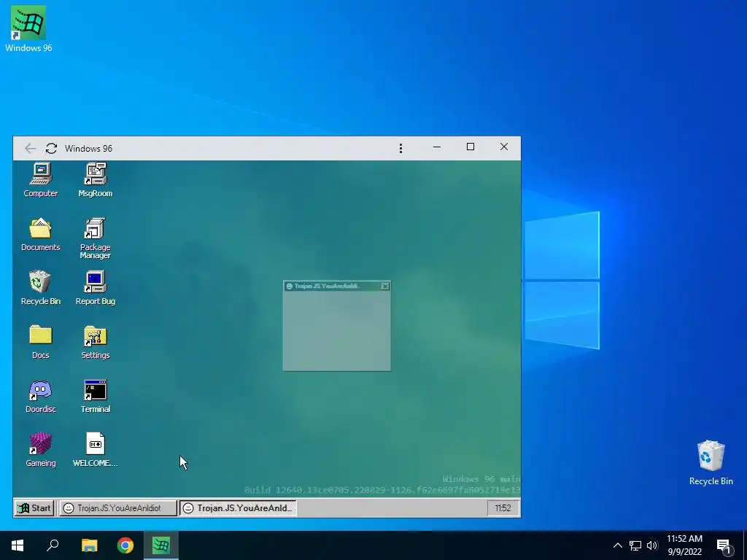Screen dimensions: 747x560
Task: Select the active Trojan.JS.YouAreAnId... taskbar entry
Action: [239, 508]
